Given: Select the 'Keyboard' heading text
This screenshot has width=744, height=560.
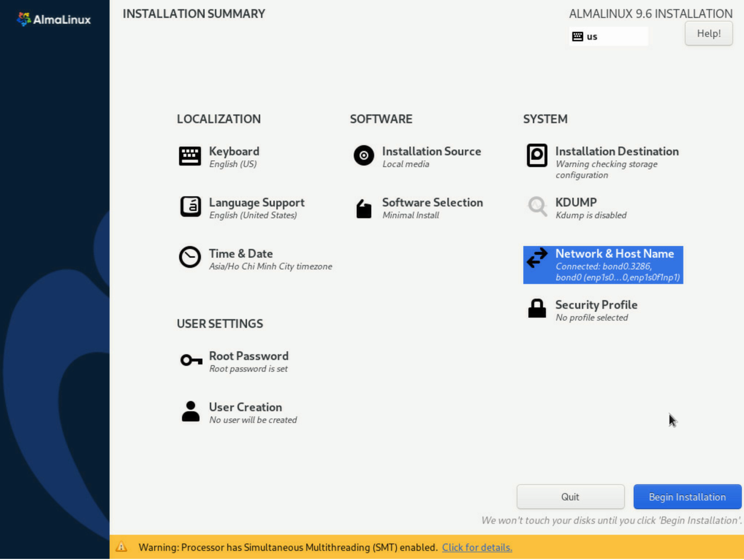Looking at the screenshot, I should click(234, 151).
